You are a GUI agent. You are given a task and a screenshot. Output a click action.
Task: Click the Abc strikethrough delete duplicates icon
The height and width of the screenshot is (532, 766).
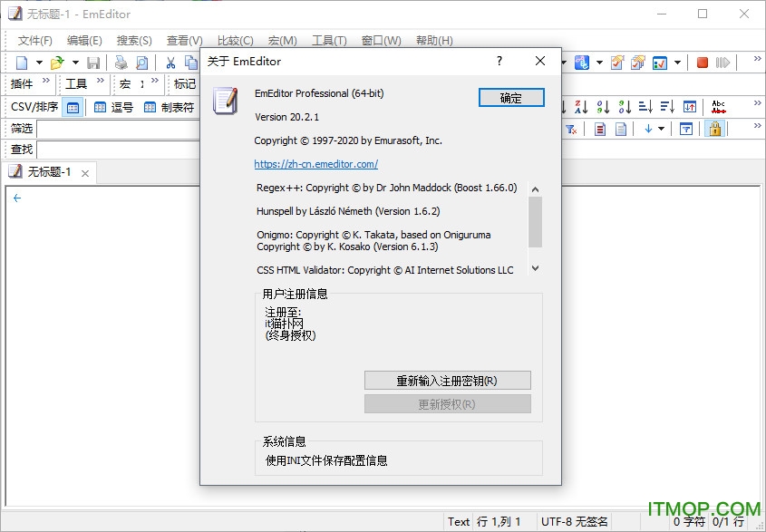(719, 106)
